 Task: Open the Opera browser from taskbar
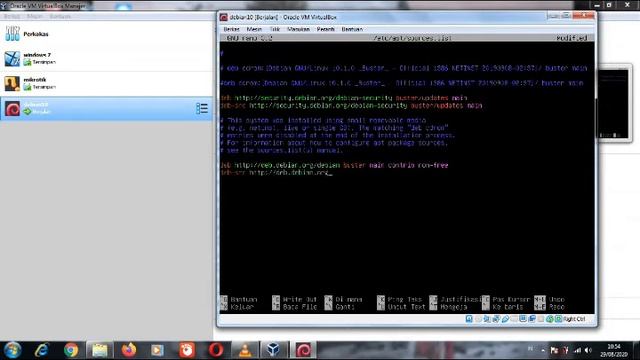tap(216, 350)
